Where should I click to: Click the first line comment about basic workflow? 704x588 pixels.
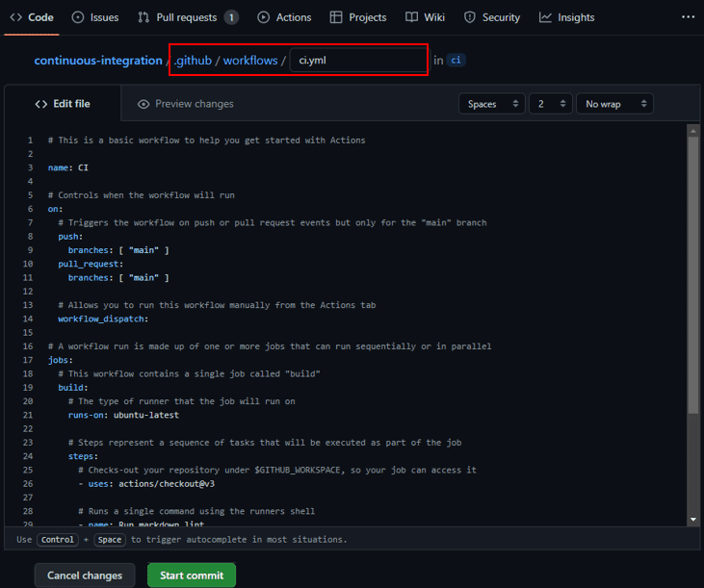[206, 141]
